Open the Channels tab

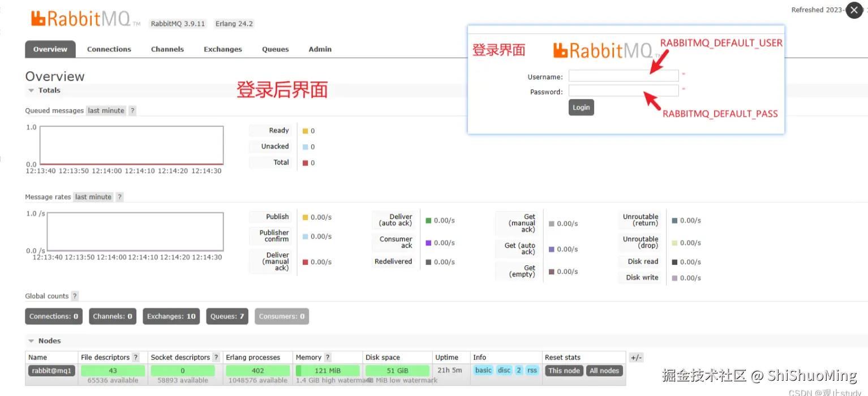[x=167, y=49]
